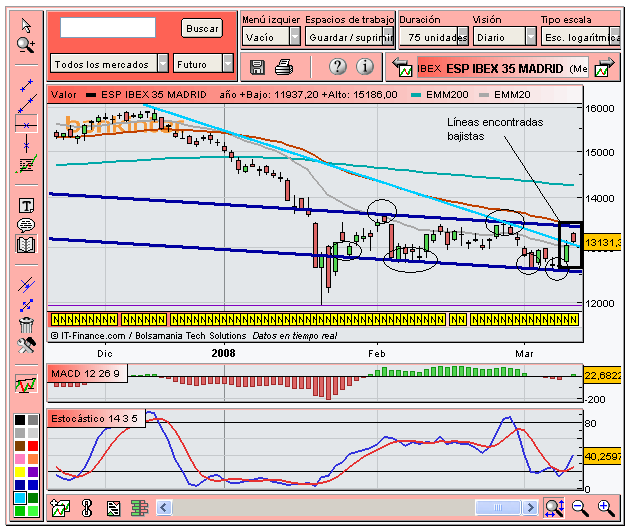629x531 pixels.
Task: Click the red-green zigzag chart icon
Action: coord(26,384)
